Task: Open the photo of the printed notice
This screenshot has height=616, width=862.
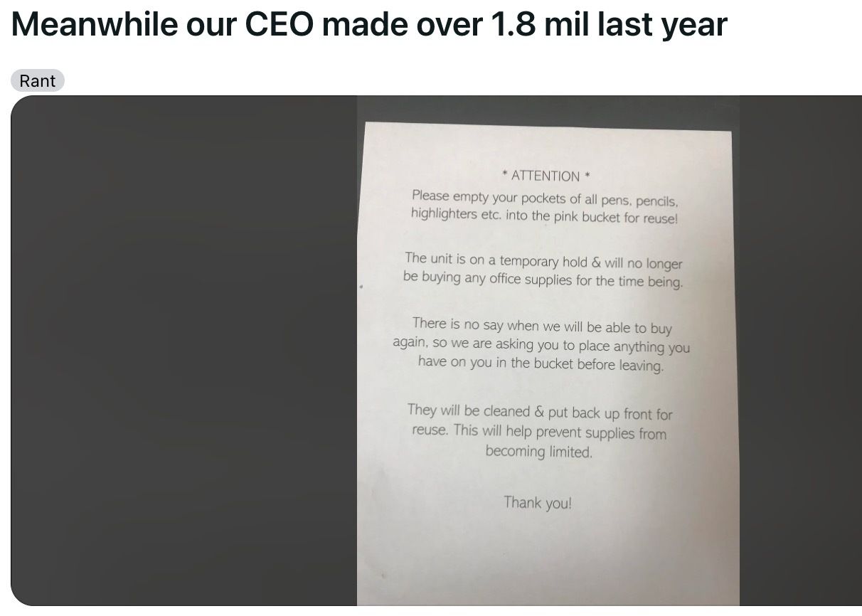Action: click(548, 351)
